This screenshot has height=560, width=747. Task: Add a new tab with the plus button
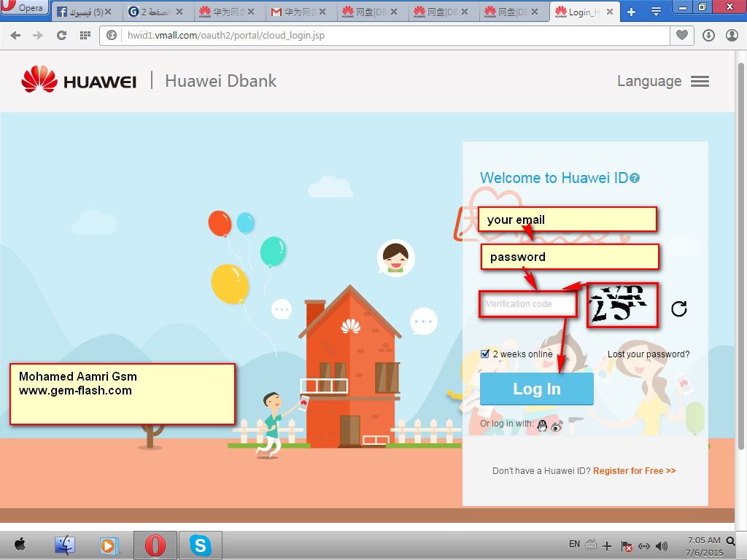[631, 12]
